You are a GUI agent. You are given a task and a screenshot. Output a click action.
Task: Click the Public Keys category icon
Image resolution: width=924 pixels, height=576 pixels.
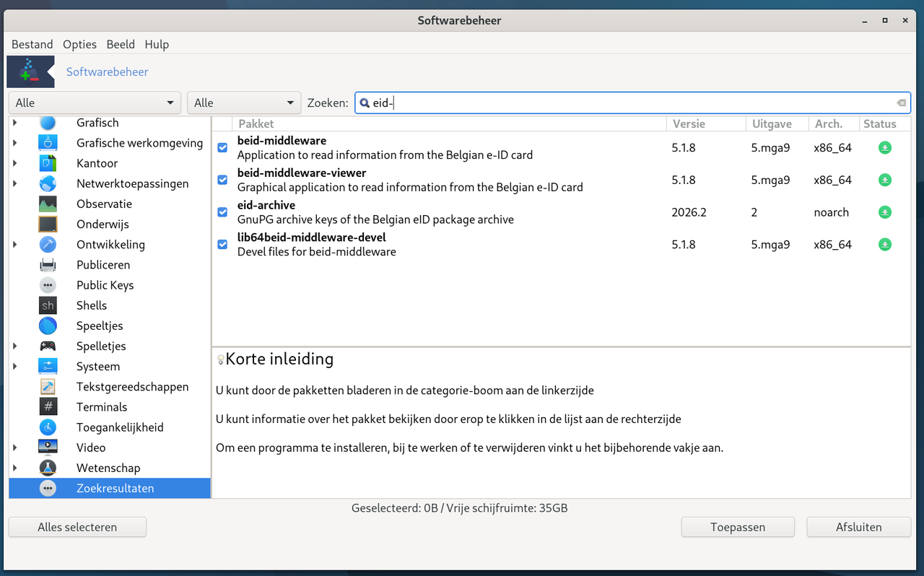coord(48,285)
